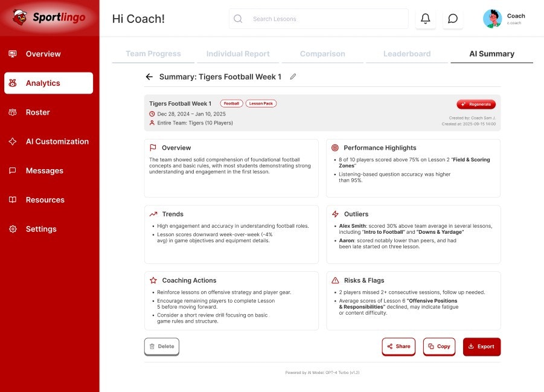
Task: Select Analytics in the sidebar
Action: [48, 83]
